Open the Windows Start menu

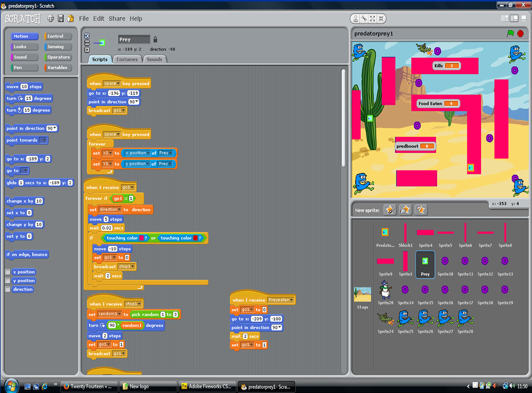tap(11, 386)
